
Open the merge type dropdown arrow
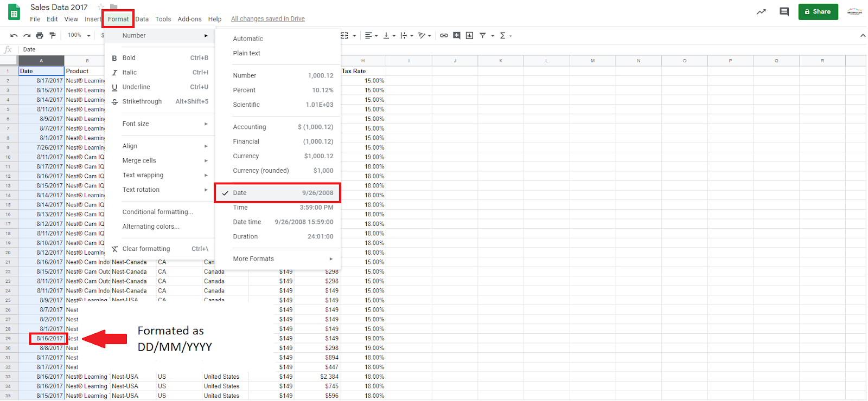point(354,36)
